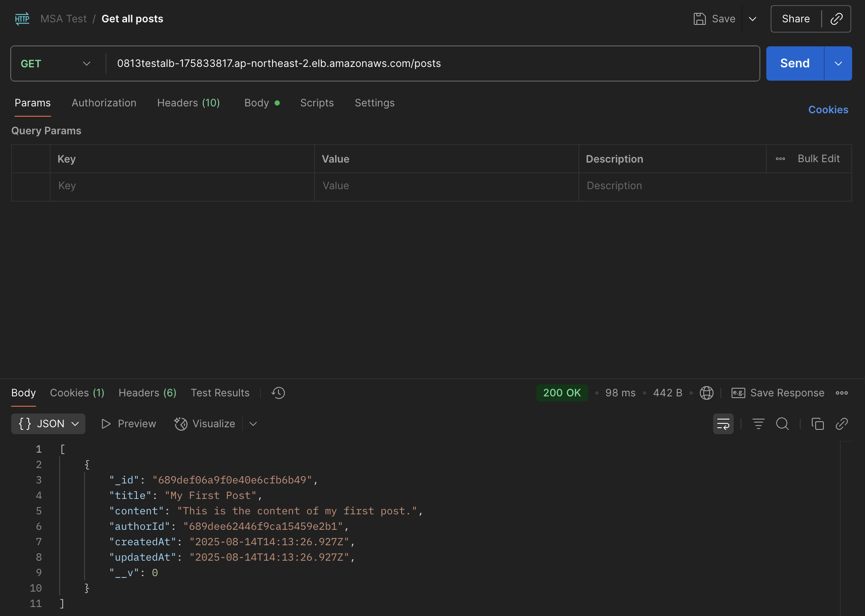Copy response body to clipboard
The image size is (865, 616).
click(x=817, y=424)
